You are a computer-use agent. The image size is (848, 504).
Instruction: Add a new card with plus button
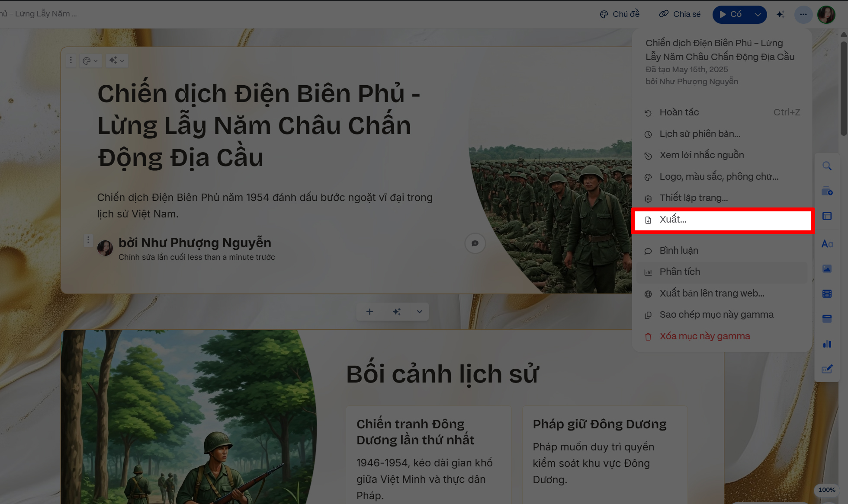tap(369, 312)
